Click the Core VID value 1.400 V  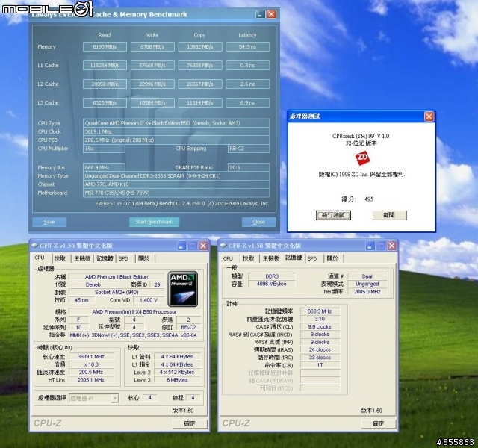click(x=149, y=300)
